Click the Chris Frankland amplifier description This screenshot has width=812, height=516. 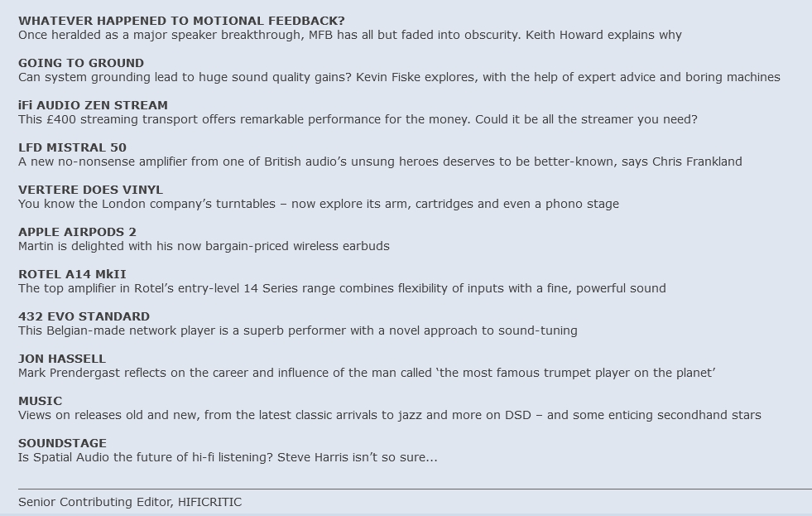[380, 162]
